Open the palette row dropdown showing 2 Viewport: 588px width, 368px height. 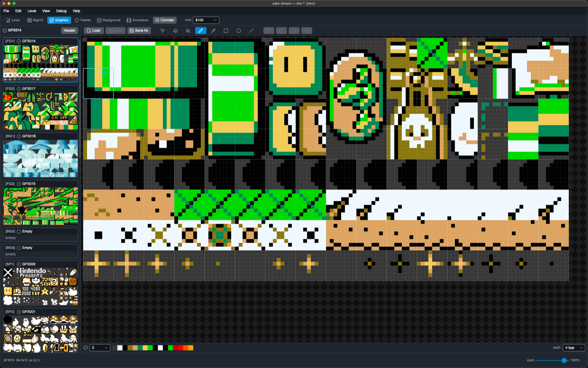pos(100,348)
